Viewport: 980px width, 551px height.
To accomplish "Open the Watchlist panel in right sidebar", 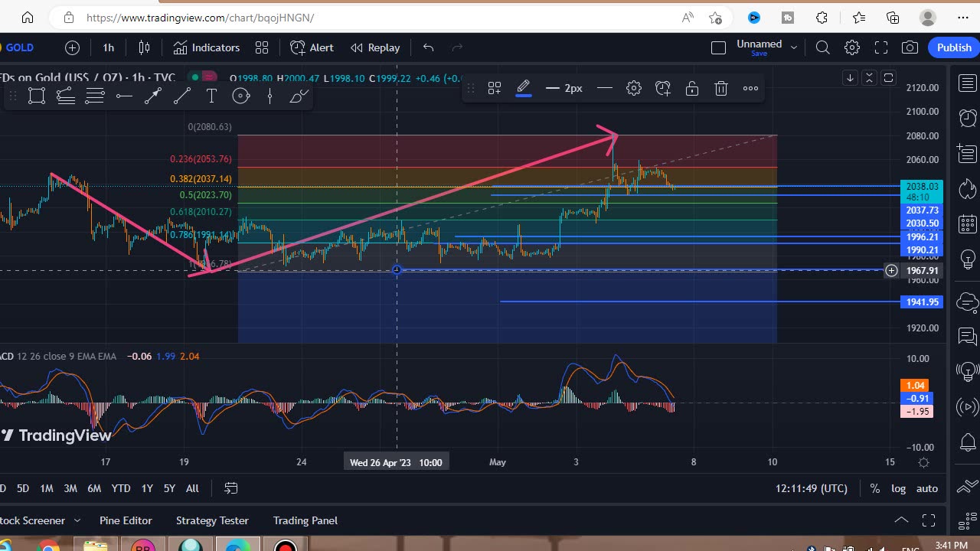I will coord(968,83).
